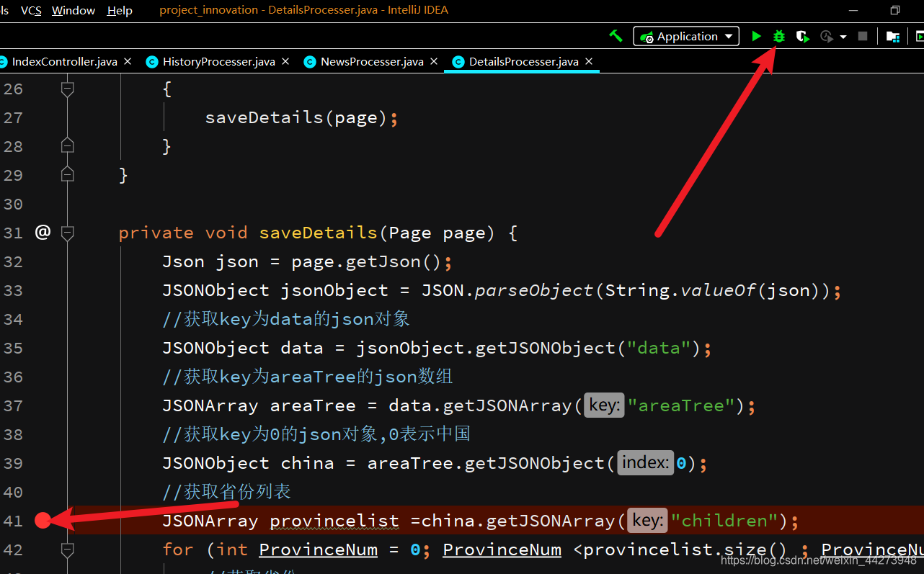
Task: Click the 'key:' hint before "children"
Action: click(647, 521)
